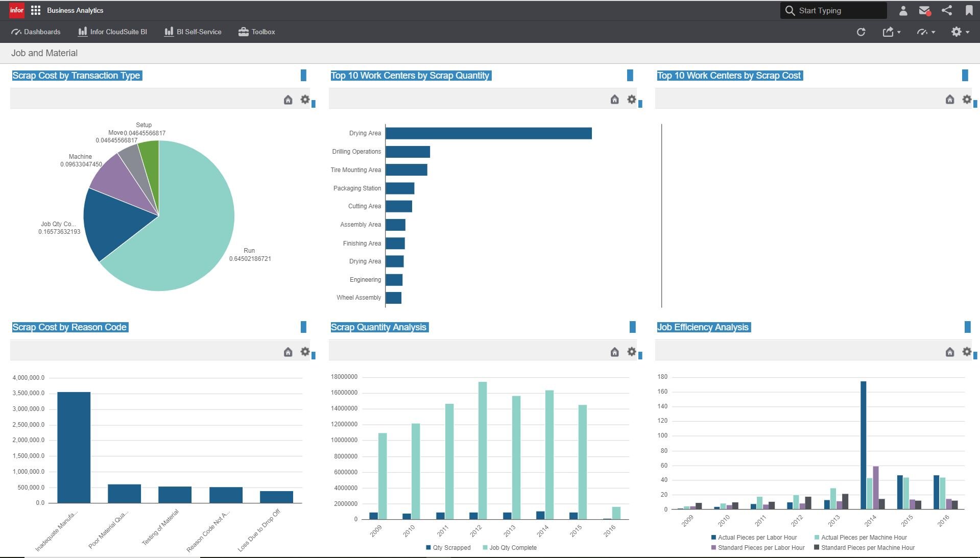
Task: Click the Toolbox menu item
Action: tap(257, 32)
